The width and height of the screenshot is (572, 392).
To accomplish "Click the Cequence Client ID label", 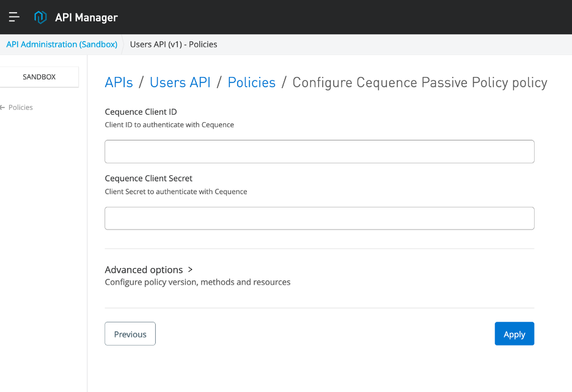I will (141, 112).
